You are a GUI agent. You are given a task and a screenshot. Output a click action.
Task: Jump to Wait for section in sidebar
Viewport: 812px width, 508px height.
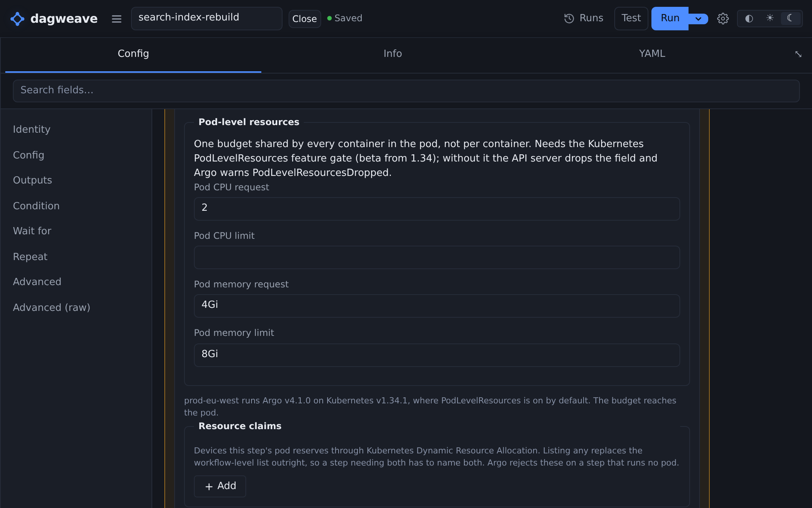pyautogui.click(x=32, y=231)
